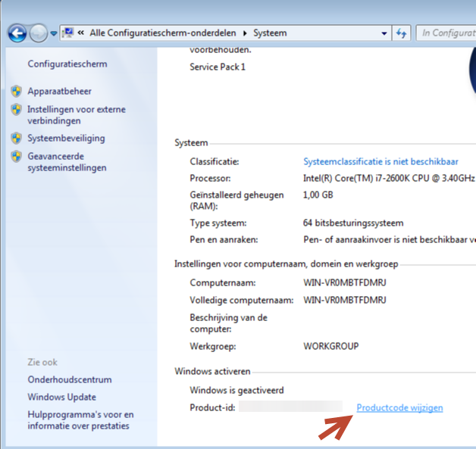Screen dimensions: 476x449
Task: Click the blue Back navigation arrow
Action: click(17, 33)
